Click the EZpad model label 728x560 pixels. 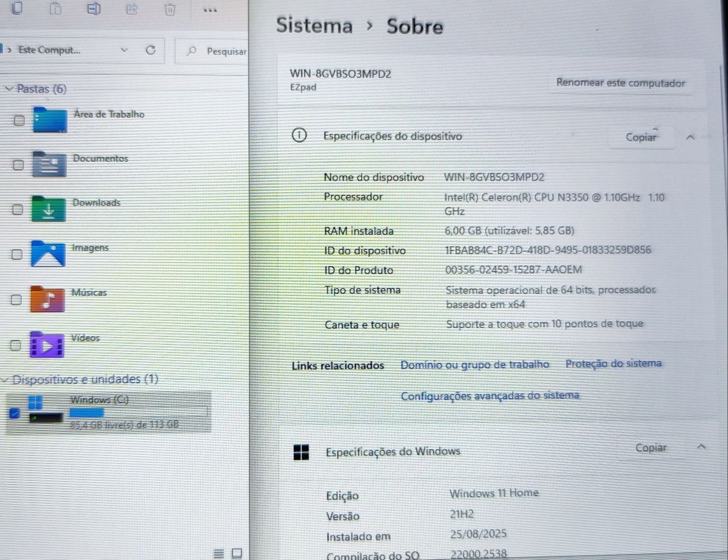(303, 87)
